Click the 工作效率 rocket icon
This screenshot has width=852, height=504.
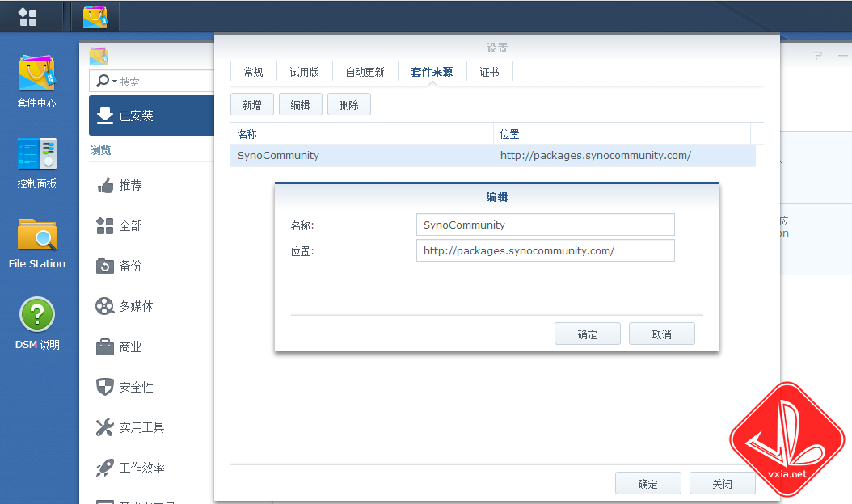[x=105, y=468]
